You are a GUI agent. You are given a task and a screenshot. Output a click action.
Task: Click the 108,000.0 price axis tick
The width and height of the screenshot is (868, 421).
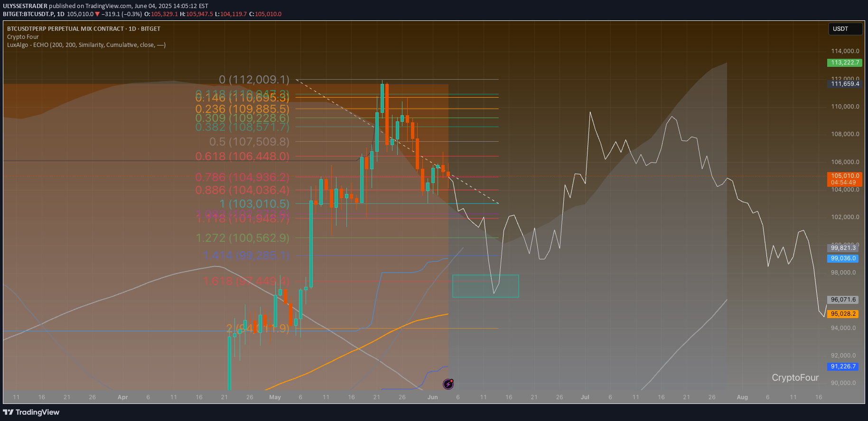pos(845,134)
